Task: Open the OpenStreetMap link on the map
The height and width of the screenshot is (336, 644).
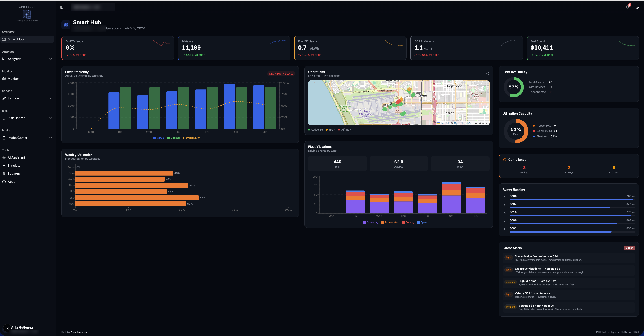Action: [x=463, y=123]
